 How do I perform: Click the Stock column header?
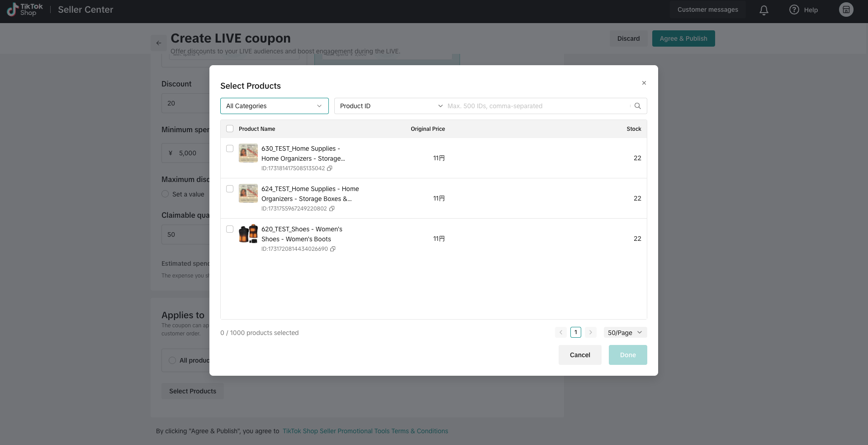click(x=634, y=129)
